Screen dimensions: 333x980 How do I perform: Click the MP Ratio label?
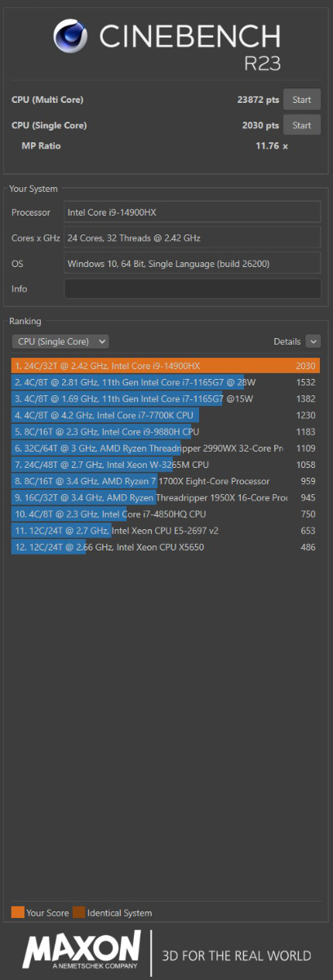(x=41, y=146)
